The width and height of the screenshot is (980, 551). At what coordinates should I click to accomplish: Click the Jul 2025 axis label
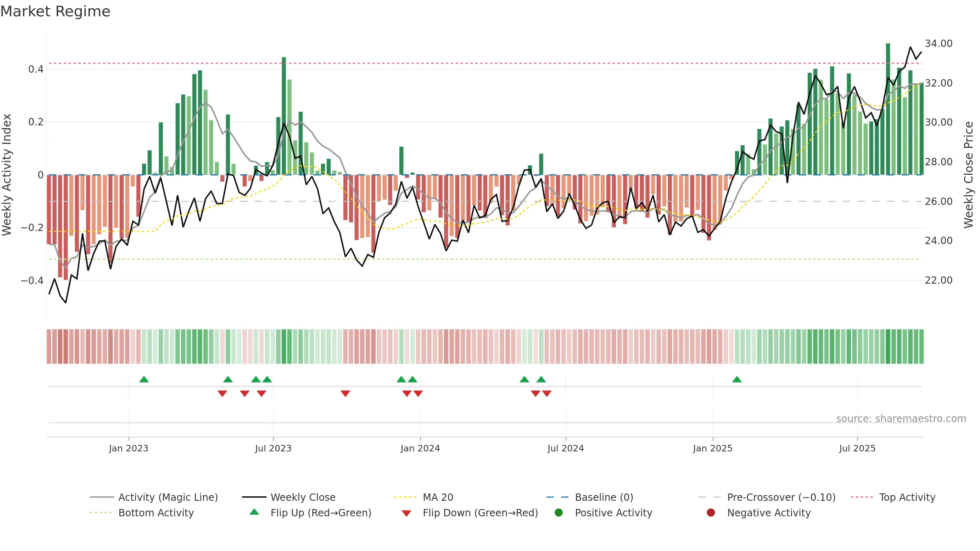(x=857, y=448)
